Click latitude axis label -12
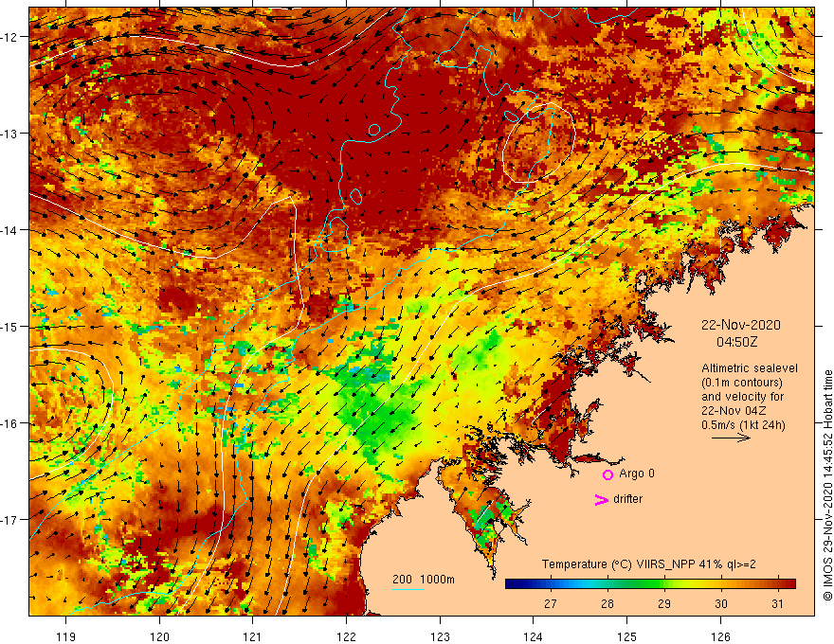 point(9,37)
